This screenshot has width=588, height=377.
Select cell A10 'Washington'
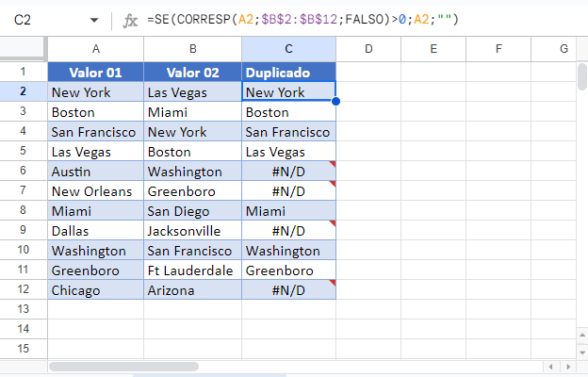tap(95, 250)
